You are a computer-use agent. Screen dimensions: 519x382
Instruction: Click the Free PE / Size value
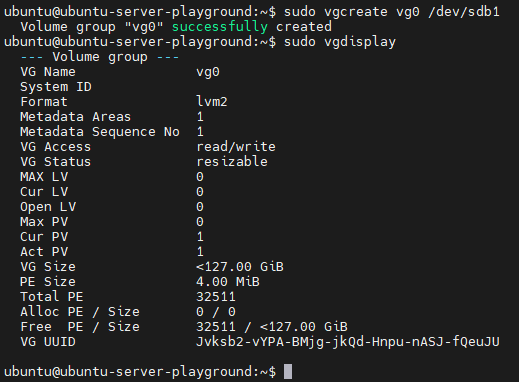(x=272, y=327)
